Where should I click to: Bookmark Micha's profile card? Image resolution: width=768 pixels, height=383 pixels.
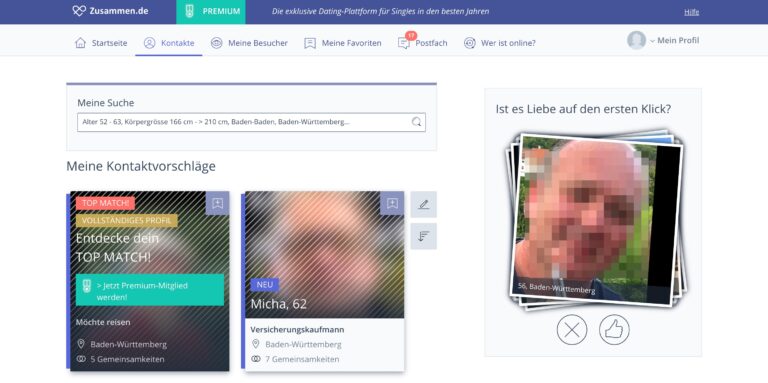pyautogui.click(x=392, y=203)
